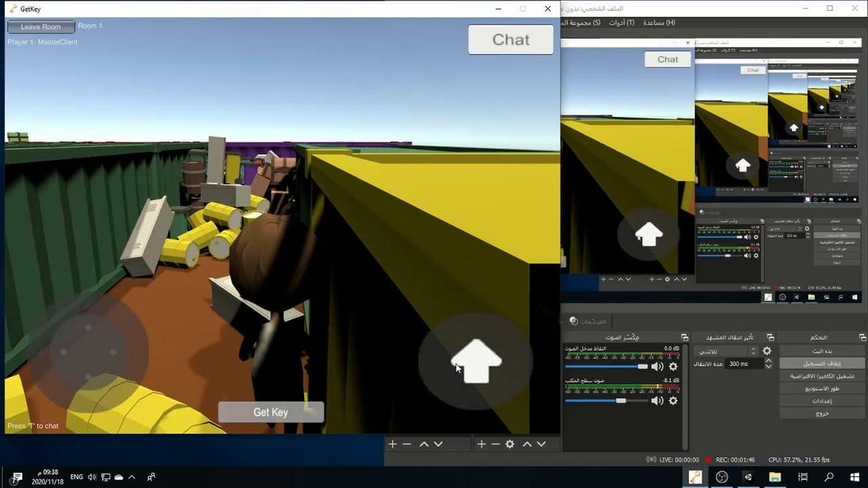Open the Scene Collection (S) menu in OBS
868x488 pixels.
click(x=580, y=23)
